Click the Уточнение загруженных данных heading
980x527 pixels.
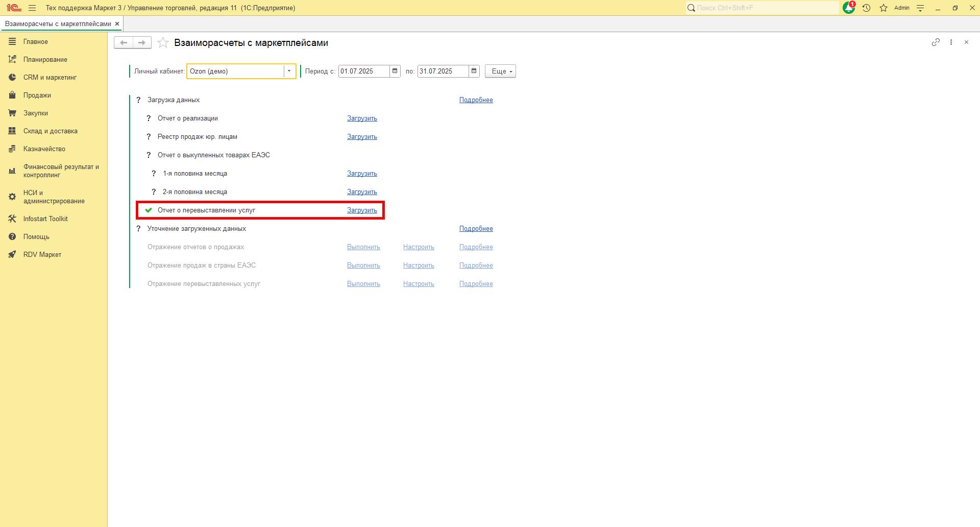point(197,228)
